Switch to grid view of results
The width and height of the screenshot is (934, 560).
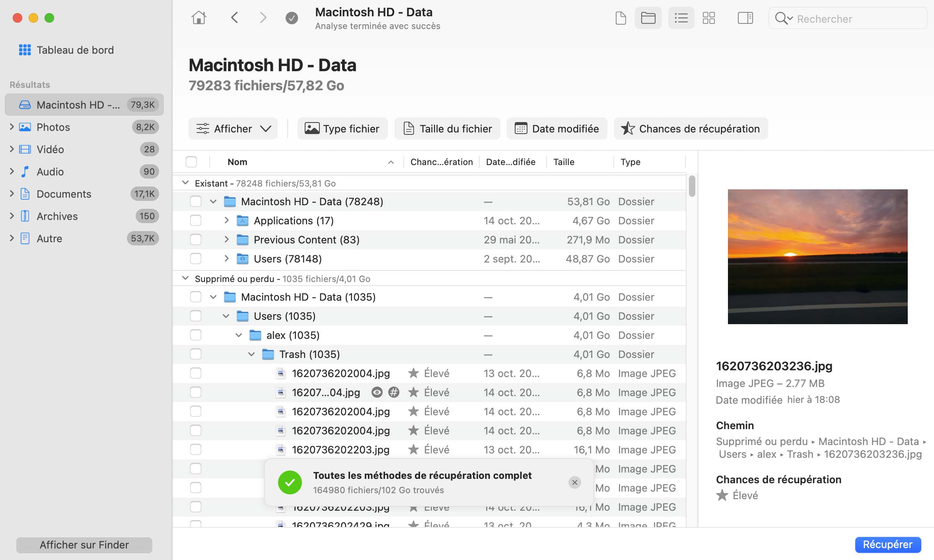[x=709, y=18]
